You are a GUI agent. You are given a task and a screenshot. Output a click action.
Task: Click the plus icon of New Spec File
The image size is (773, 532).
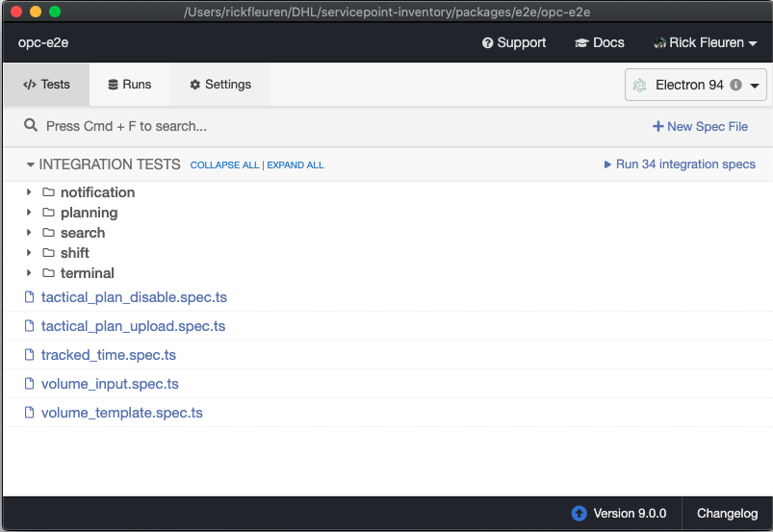click(657, 127)
